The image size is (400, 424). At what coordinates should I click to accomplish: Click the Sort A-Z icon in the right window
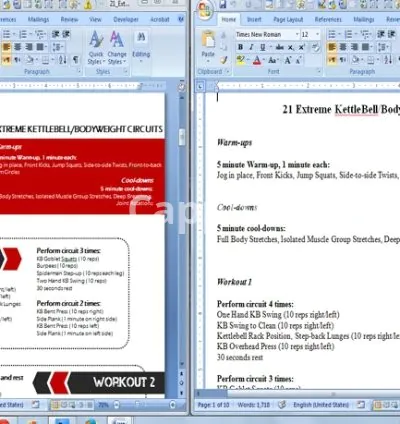pos(388,60)
